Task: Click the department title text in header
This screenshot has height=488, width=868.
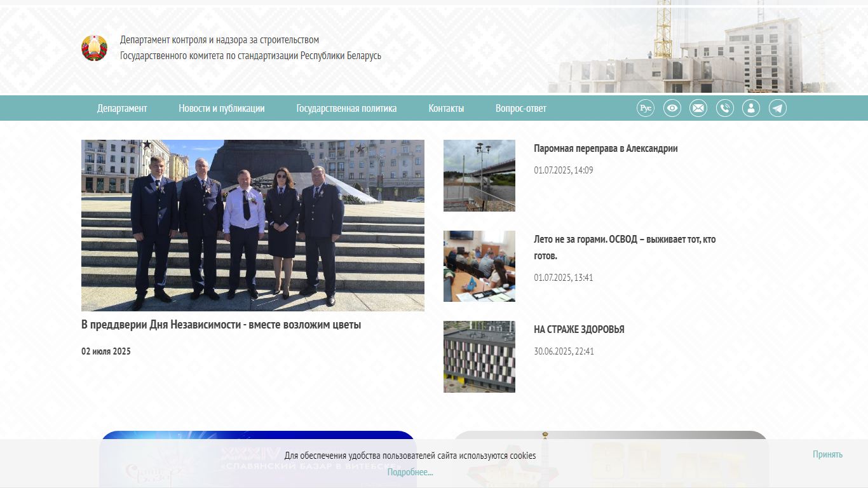Action: pyautogui.click(x=250, y=48)
